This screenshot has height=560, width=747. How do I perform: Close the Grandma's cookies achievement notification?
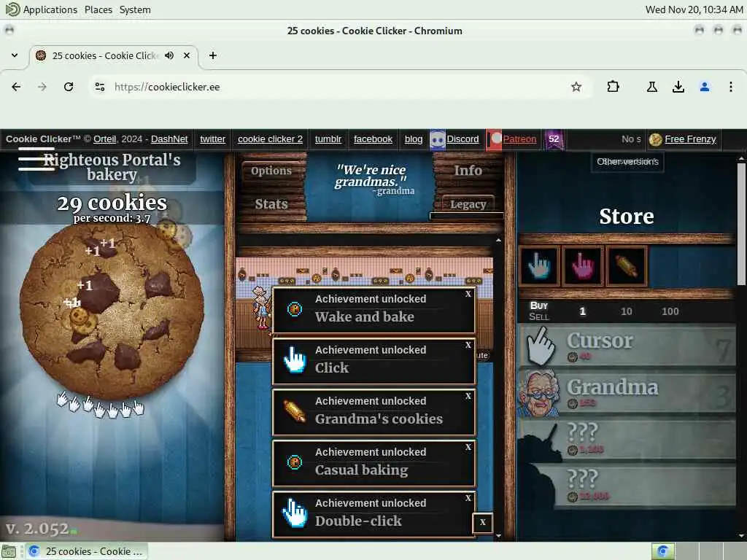click(468, 396)
